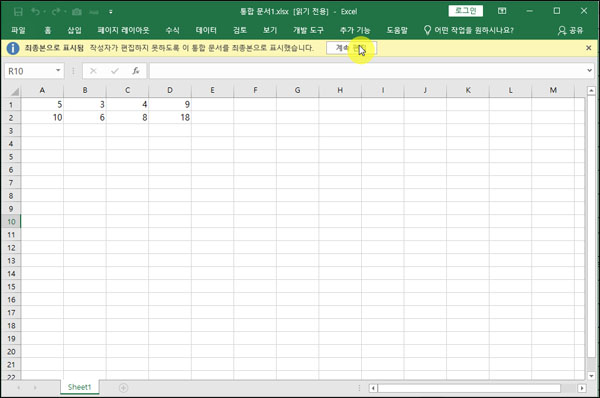The width and height of the screenshot is (600, 398).
Task: Click cell C1 containing 4
Action: click(x=127, y=104)
